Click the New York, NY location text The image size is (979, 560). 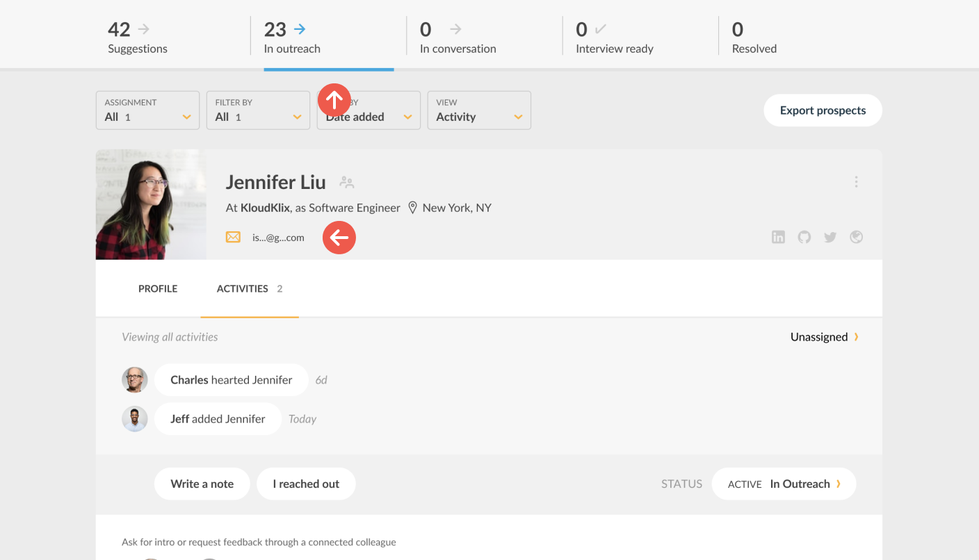coord(457,208)
